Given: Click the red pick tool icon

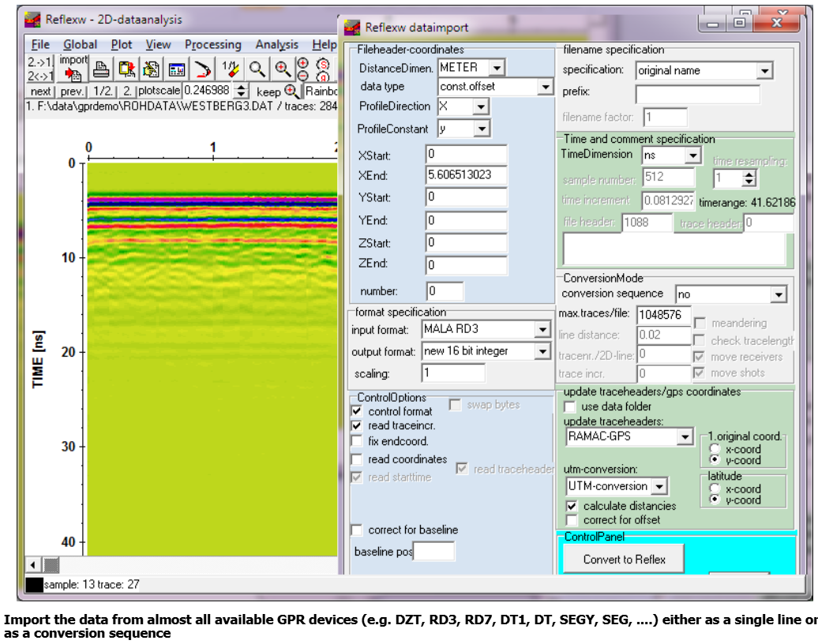Looking at the screenshot, I should [x=203, y=69].
